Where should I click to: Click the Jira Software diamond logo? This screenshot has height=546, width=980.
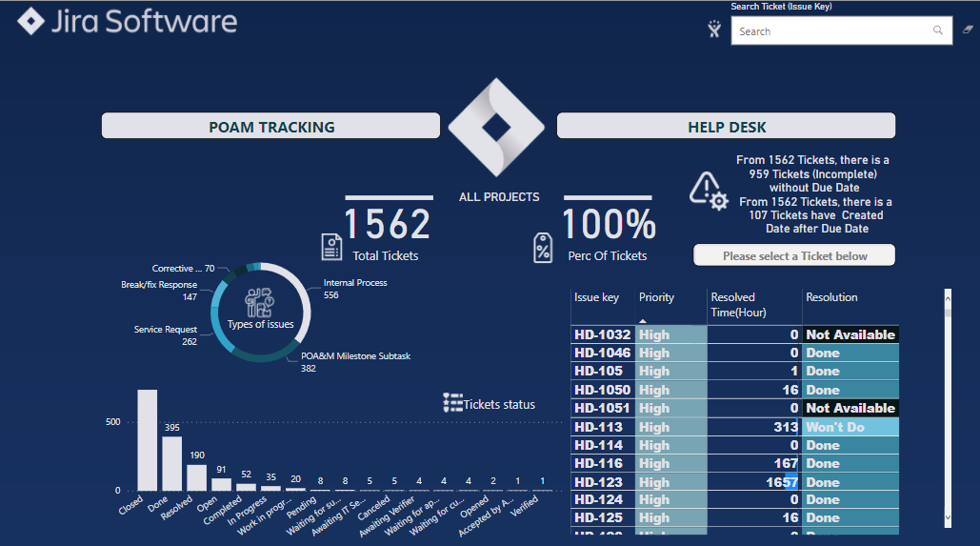30,21
